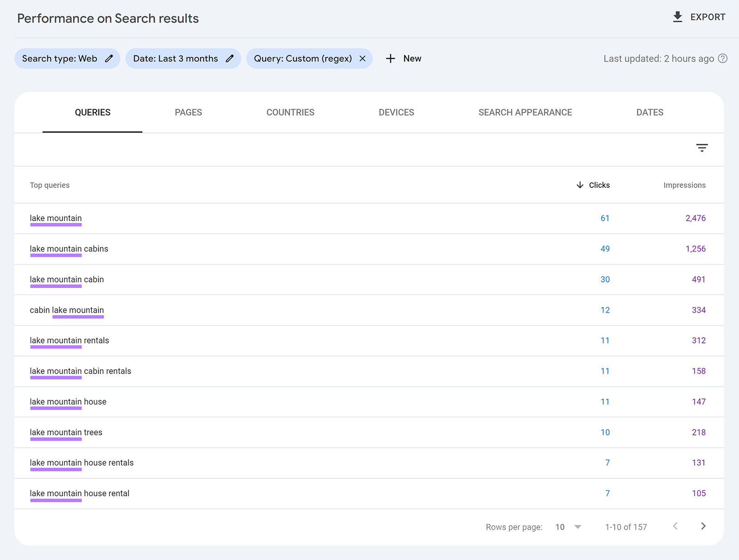Click the clicks value 61 for lake mountain
Screen dimensions: 739x560
[x=605, y=218]
